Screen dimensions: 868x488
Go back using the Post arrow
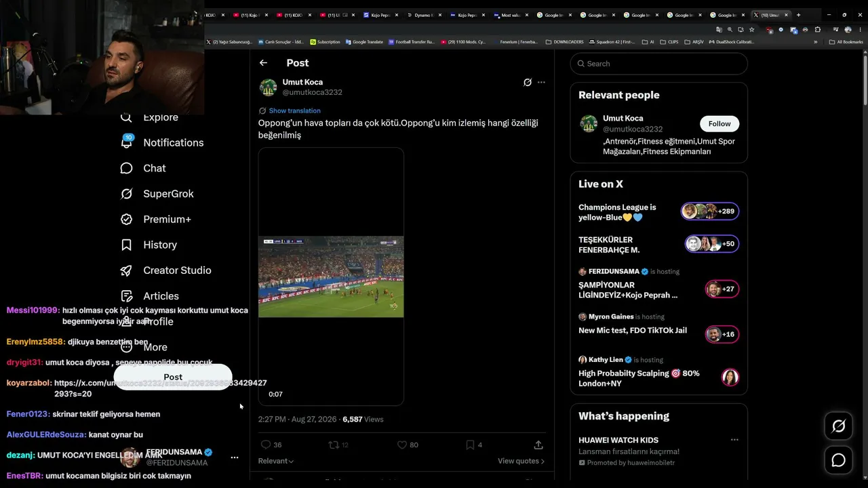263,63
